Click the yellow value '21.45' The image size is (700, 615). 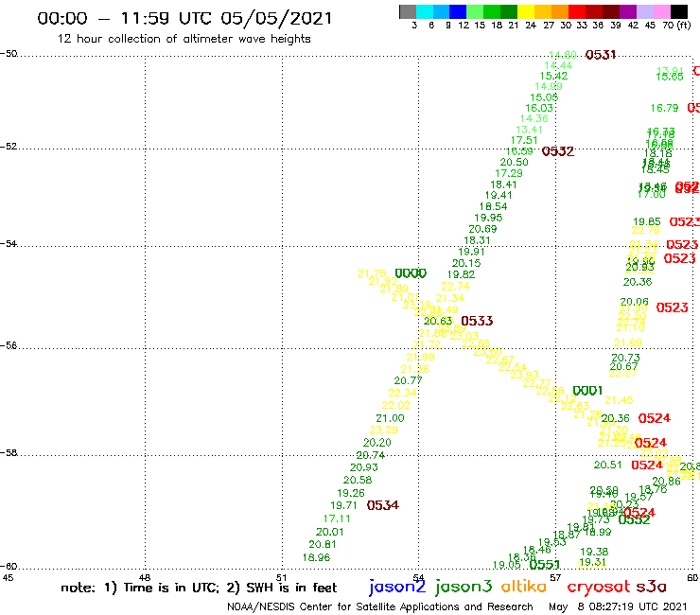pyautogui.click(x=620, y=400)
